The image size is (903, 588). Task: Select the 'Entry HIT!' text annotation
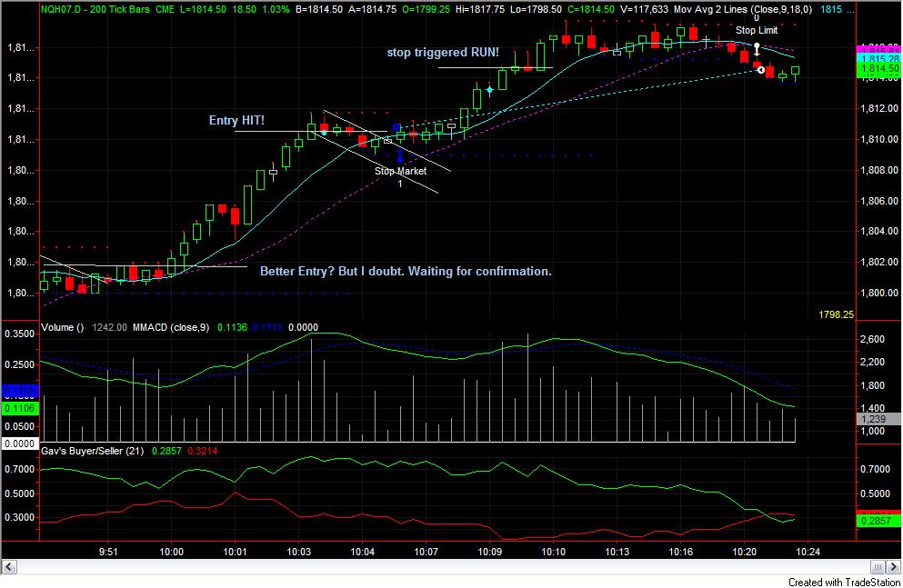coord(236,120)
